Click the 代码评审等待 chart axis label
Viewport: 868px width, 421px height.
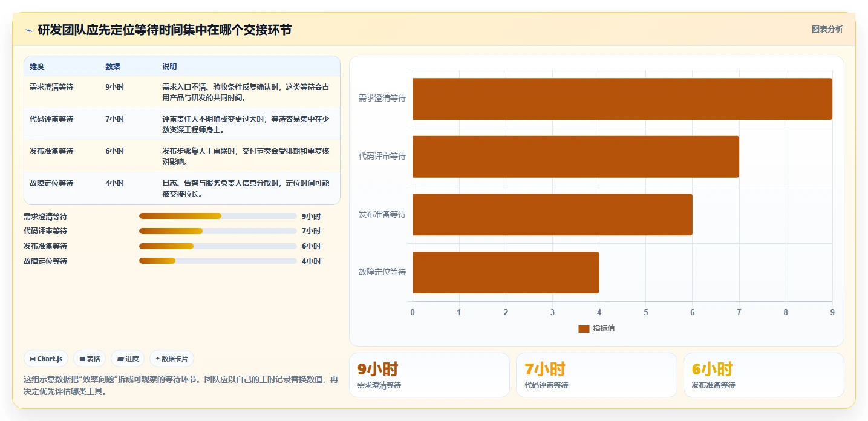point(382,156)
